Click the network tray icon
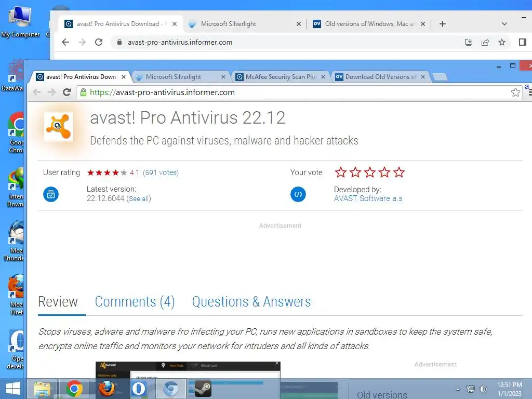 470,389
